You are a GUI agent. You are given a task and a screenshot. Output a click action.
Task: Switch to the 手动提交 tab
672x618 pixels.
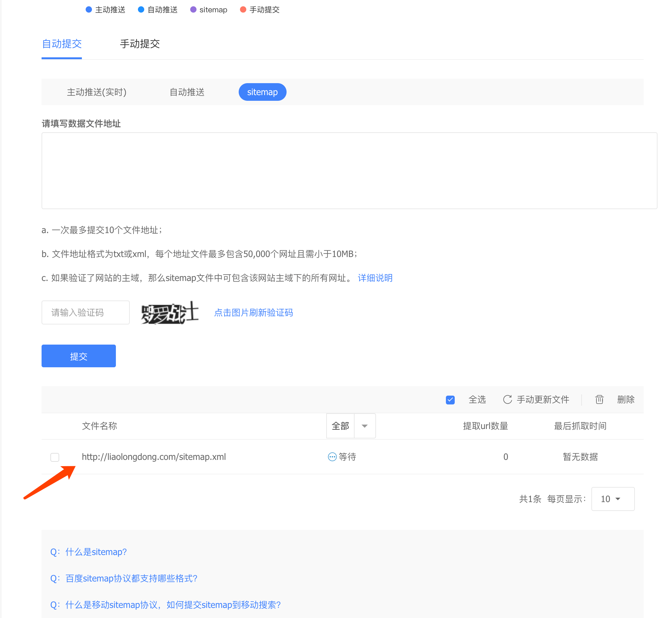coord(140,44)
